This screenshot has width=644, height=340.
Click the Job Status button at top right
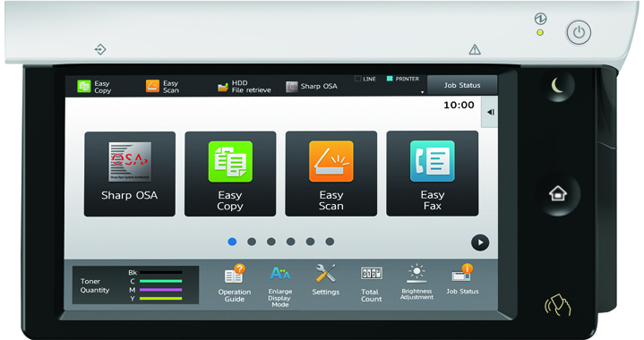tap(462, 85)
